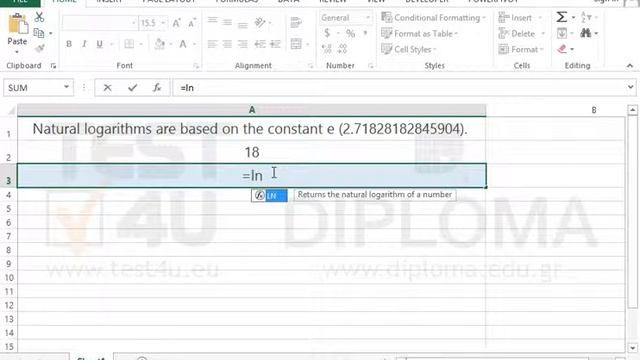The height and width of the screenshot is (360, 640).
Task: Click the Clear eraser icon
Action: [x=562, y=49]
